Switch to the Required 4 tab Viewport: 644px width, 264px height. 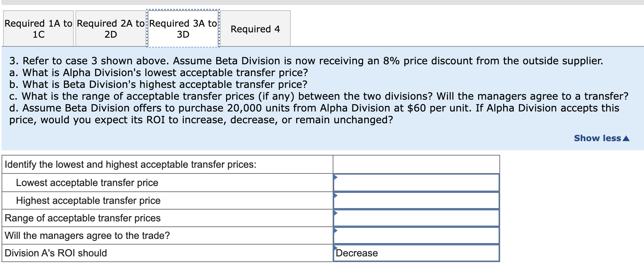pyautogui.click(x=255, y=29)
